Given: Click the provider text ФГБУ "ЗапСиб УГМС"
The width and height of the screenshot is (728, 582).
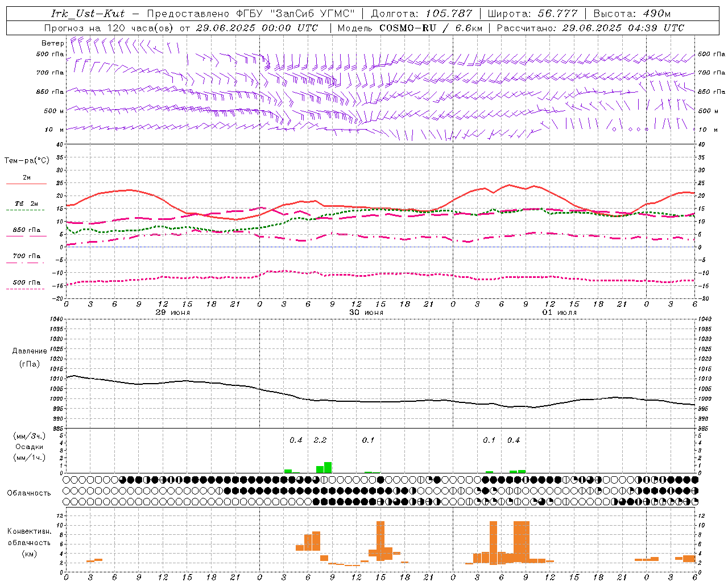Looking at the screenshot, I should 295,14.
